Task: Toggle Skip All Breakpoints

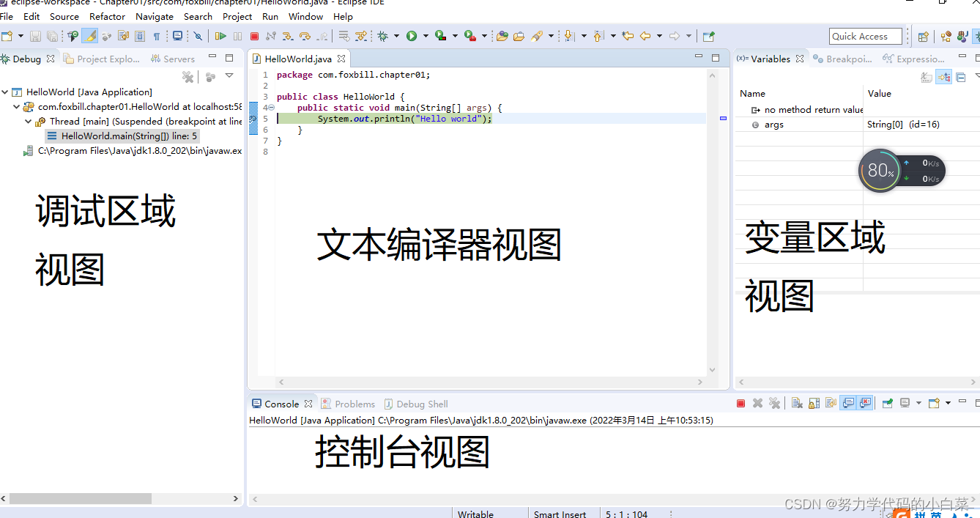Action: pos(197,35)
